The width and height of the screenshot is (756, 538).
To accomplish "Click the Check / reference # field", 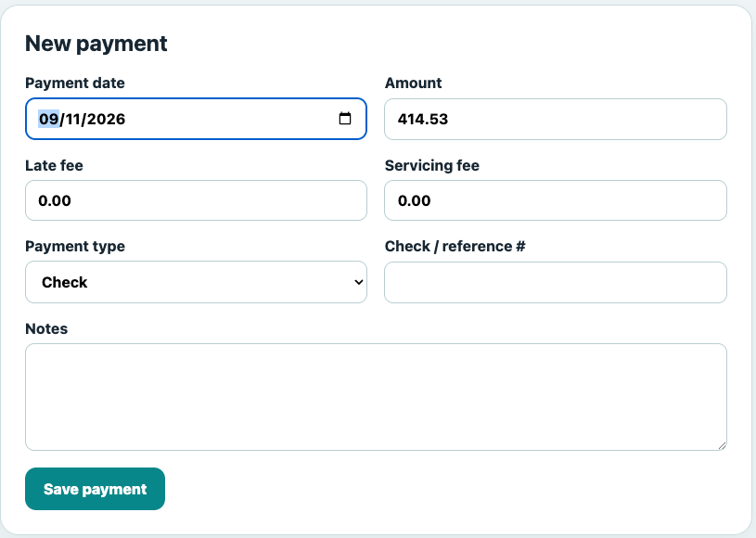I will pos(556,283).
